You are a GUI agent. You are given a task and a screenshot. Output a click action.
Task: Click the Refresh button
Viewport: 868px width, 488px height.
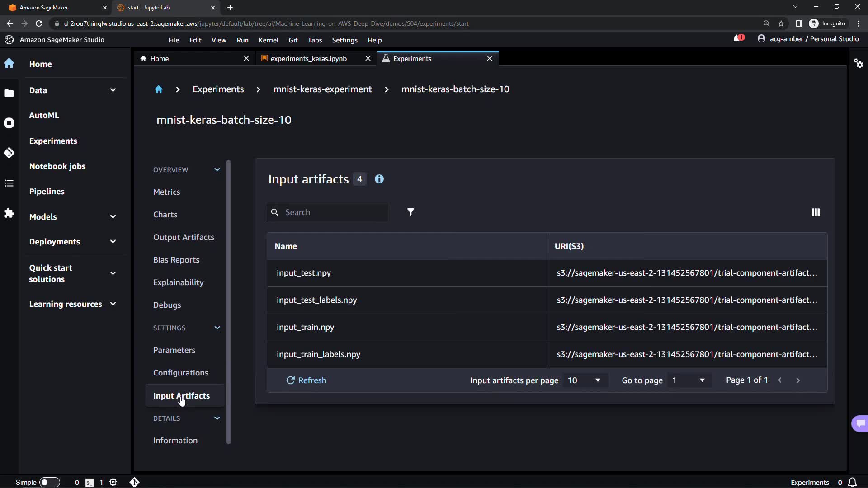[306, 380]
